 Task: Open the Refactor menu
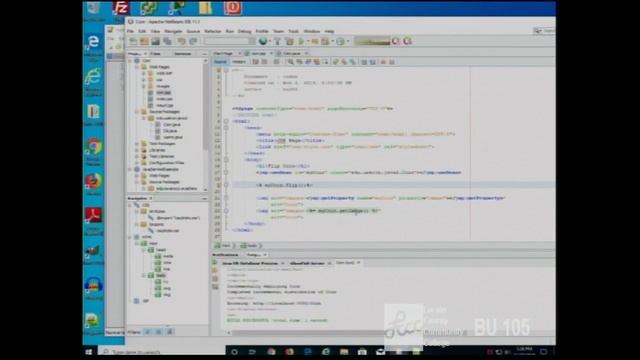[213, 31]
